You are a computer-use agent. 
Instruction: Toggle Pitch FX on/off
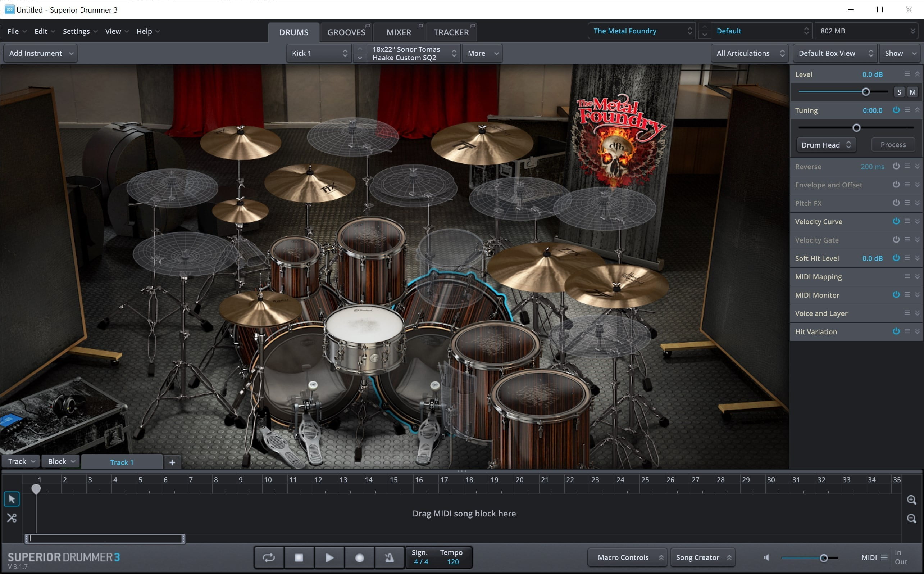[x=895, y=203]
